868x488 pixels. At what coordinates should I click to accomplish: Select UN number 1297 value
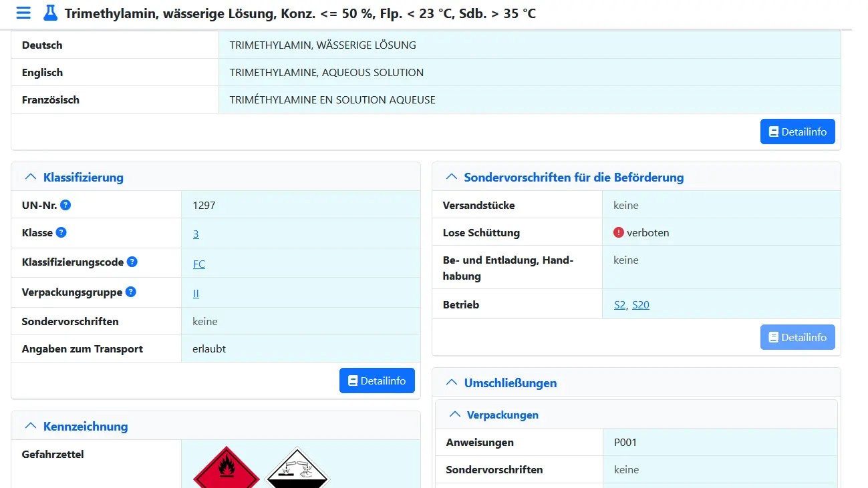pyautogui.click(x=204, y=205)
